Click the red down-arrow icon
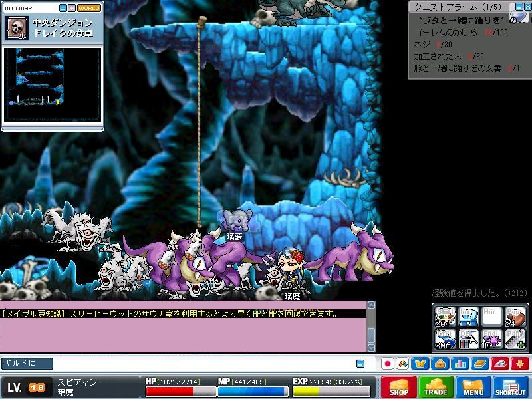The height and width of the screenshot is (399, 532). 520,364
